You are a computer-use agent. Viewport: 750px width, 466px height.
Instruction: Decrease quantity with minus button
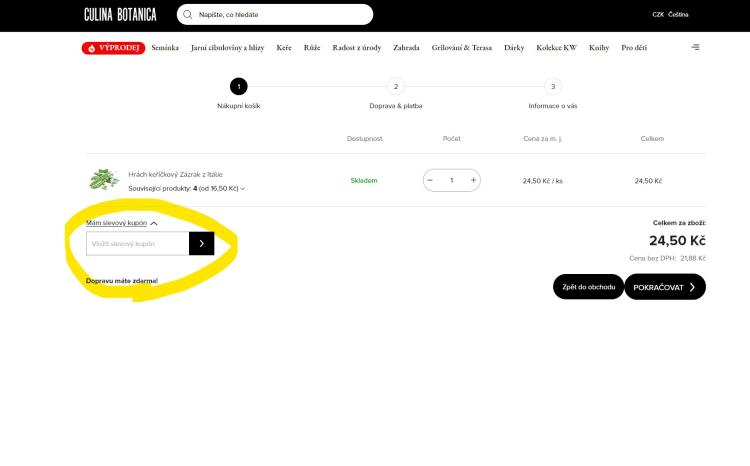(x=430, y=180)
